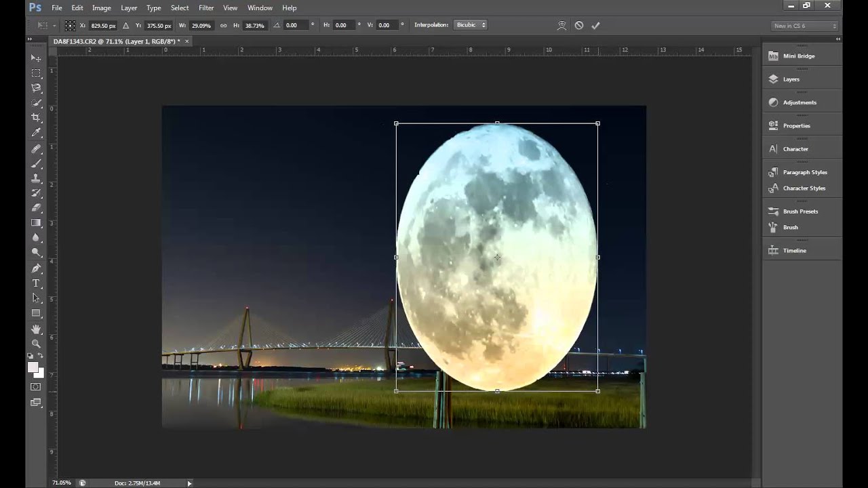Select the Move tool
This screenshot has width=868, height=488.
36,58
